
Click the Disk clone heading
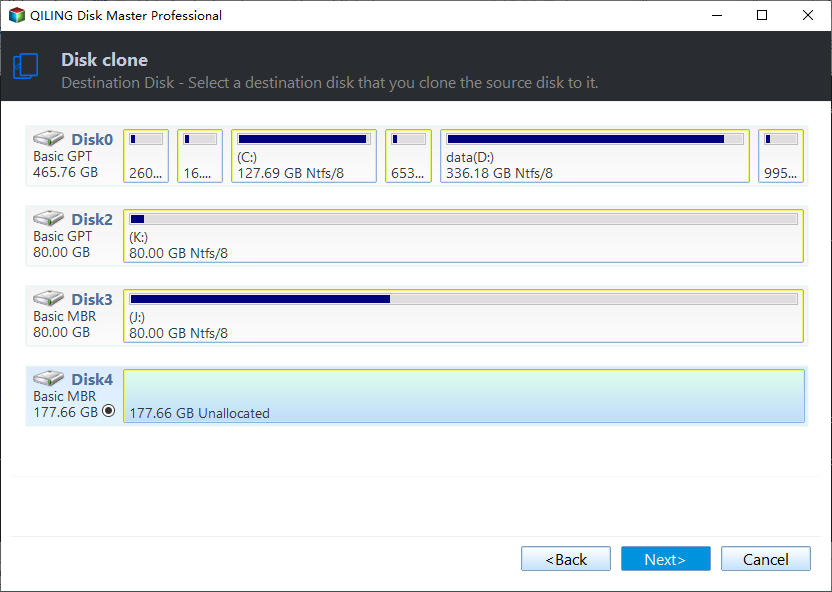click(105, 60)
